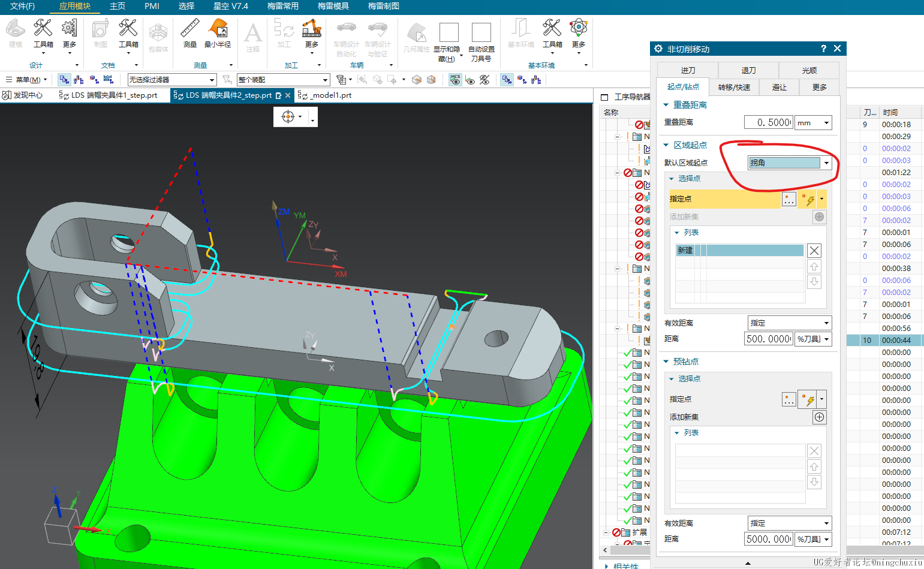Screen dimensions: 924x569
Task: Open Non Cutting Moves dialog help
Action: click(823, 49)
